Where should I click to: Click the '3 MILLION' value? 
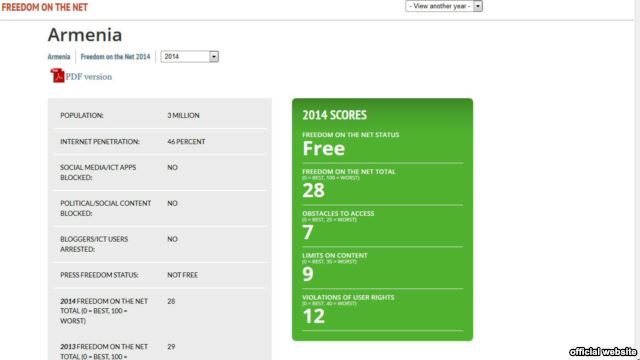click(x=183, y=116)
